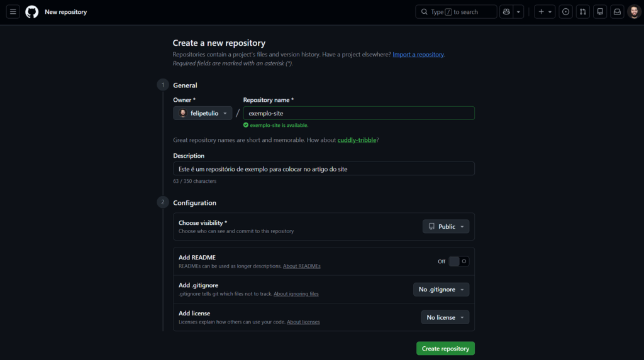Open the Owner dropdown felipetulio

pyautogui.click(x=203, y=113)
